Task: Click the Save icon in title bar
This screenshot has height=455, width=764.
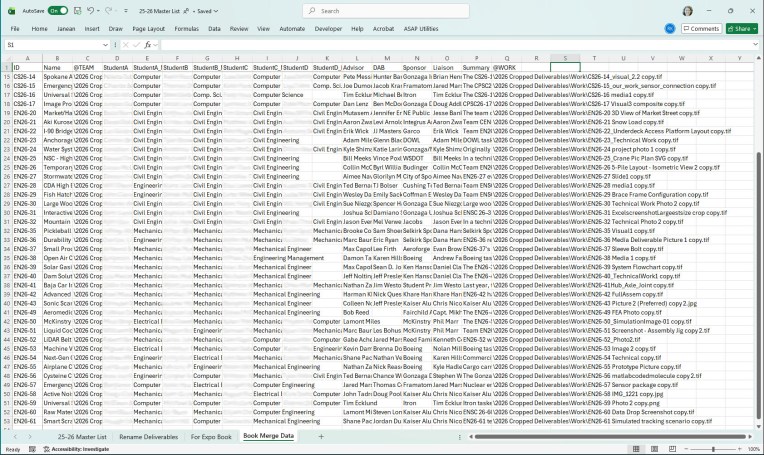Action: click(x=76, y=11)
